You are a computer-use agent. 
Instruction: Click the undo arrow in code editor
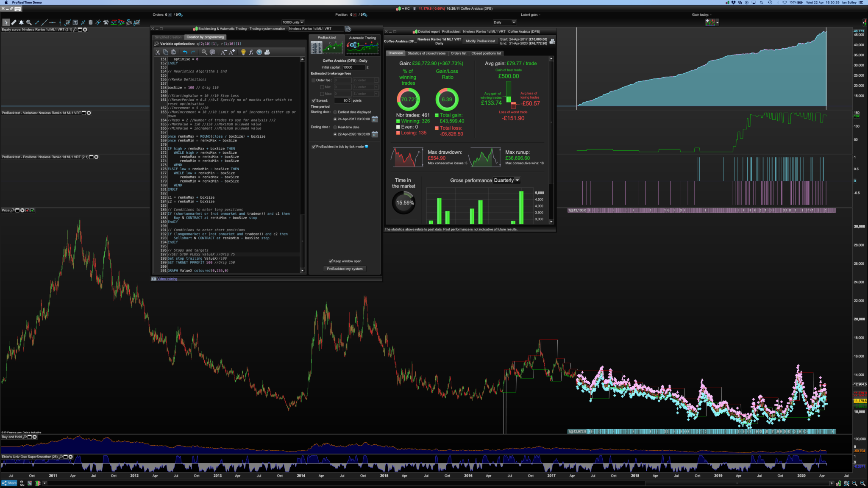185,52
